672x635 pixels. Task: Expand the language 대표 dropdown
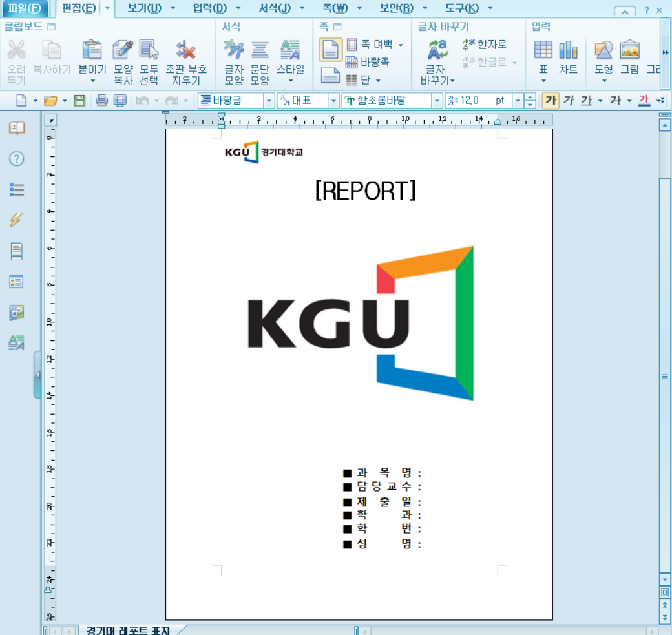(x=333, y=101)
